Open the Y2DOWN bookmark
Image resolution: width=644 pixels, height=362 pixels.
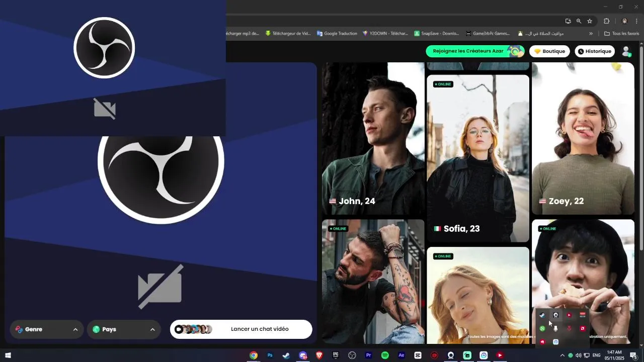[x=385, y=34]
